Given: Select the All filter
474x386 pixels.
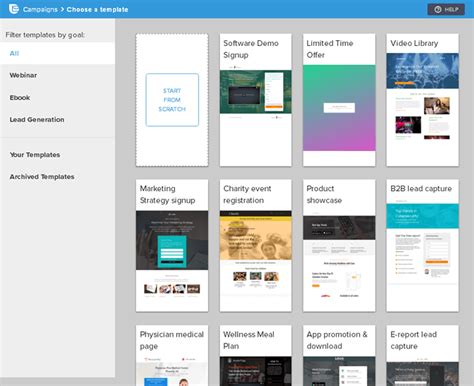Looking at the screenshot, I should 57,53.
